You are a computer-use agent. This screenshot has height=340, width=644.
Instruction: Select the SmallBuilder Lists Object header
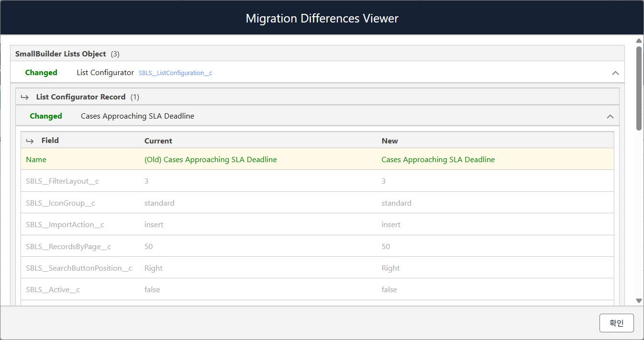pos(61,54)
